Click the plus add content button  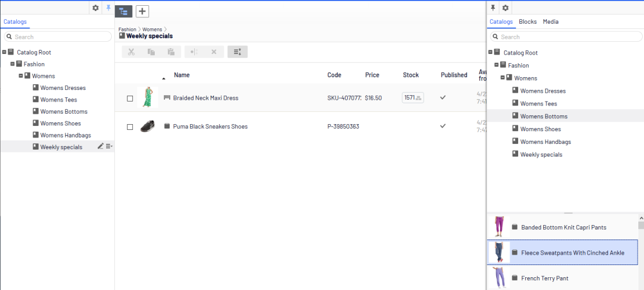point(142,12)
